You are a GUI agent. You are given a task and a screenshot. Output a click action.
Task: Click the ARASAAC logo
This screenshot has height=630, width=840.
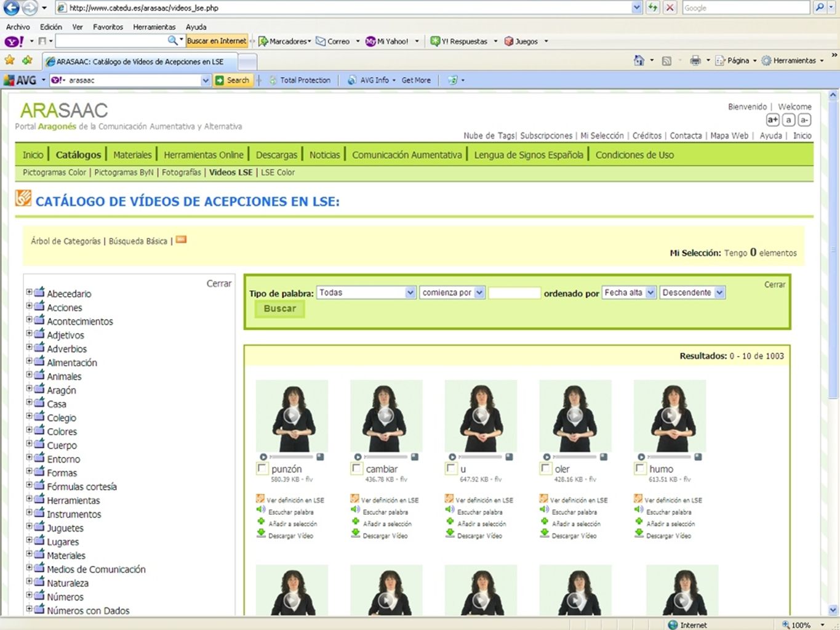64,110
